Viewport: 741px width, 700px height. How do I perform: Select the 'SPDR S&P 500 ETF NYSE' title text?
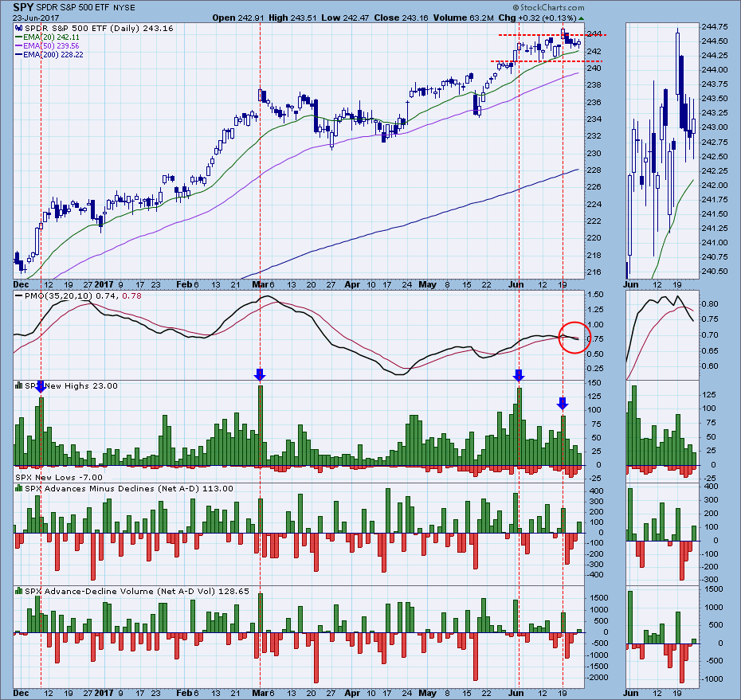(85, 8)
